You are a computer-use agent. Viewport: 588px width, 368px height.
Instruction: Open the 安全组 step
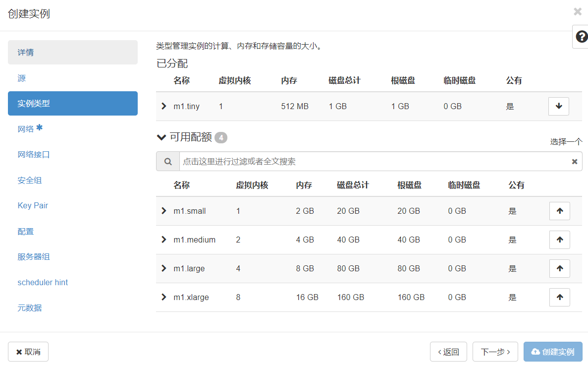coord(72,180)
